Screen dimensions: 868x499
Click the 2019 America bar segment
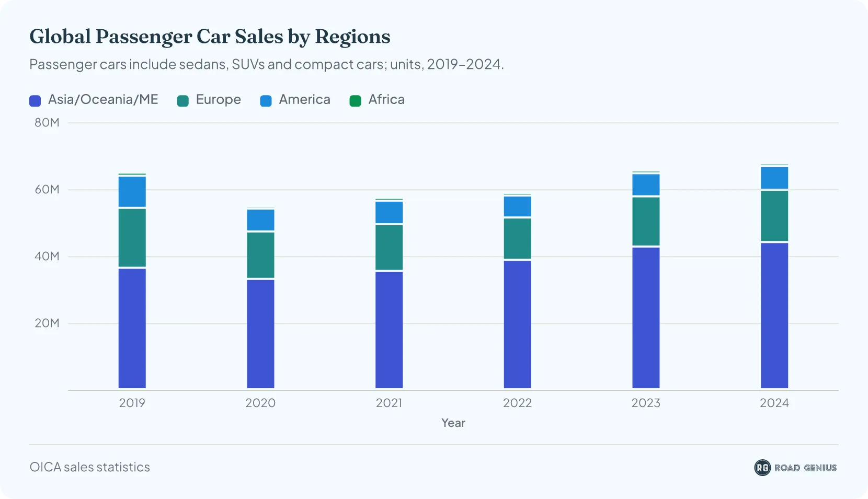click(x=132, y=192)
